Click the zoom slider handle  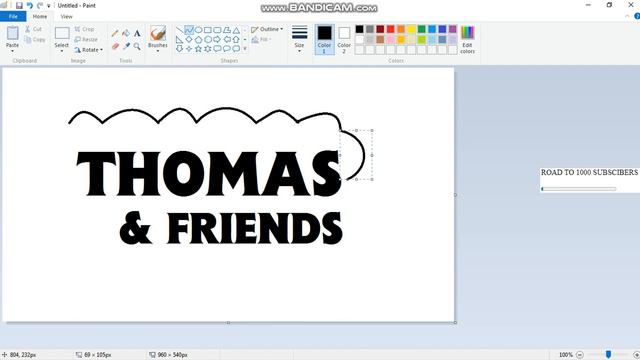609,355
